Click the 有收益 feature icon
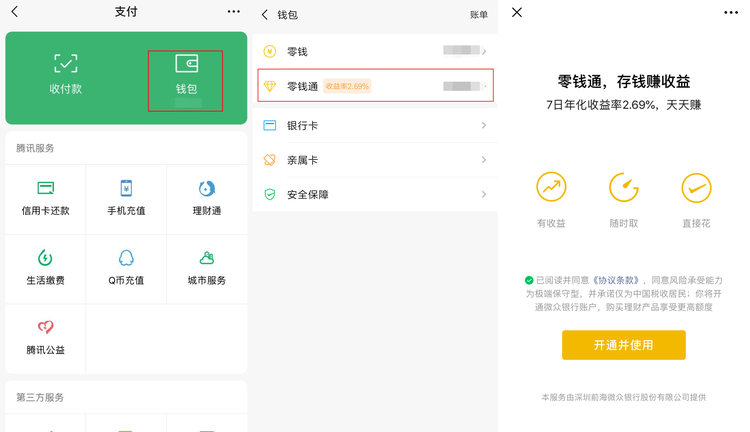 pyautogui.click(x=551, y=187)
